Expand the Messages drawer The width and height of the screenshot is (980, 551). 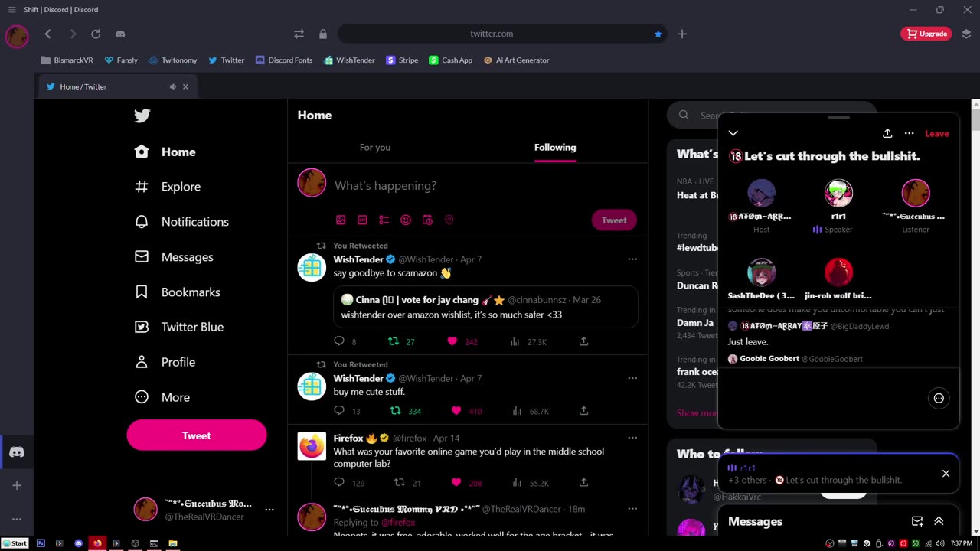coord(939,521)
